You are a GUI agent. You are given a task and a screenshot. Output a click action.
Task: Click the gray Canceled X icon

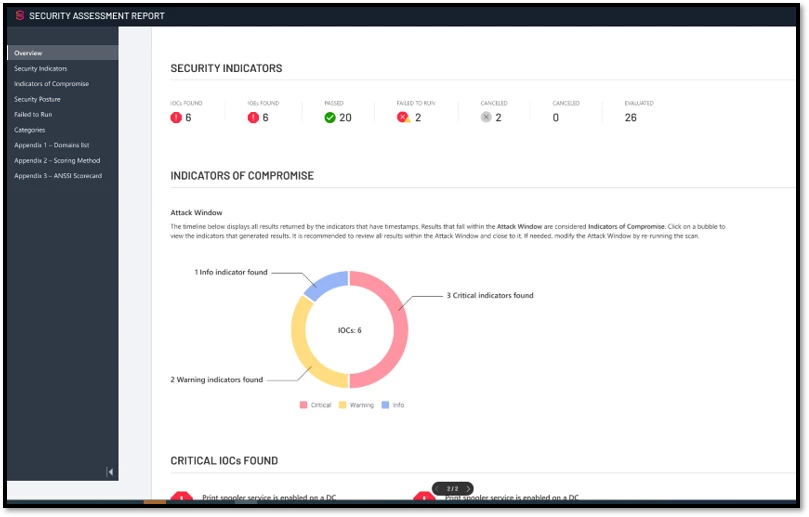486,117
